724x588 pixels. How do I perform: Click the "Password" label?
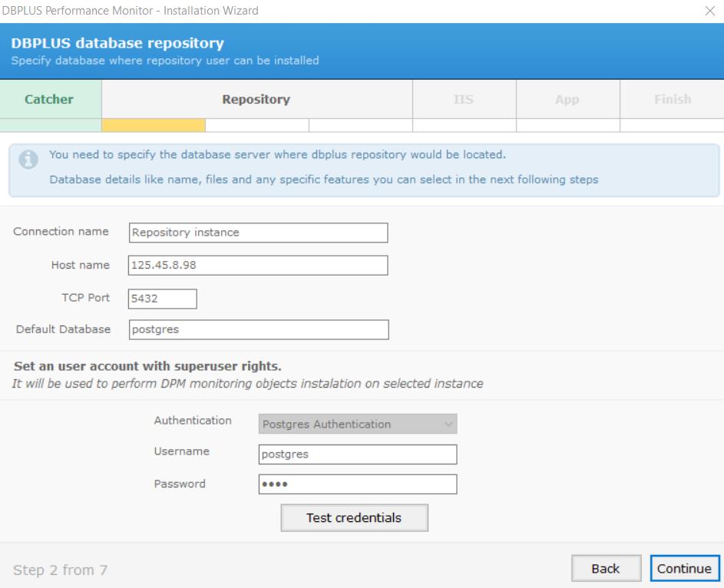point(180,484)
